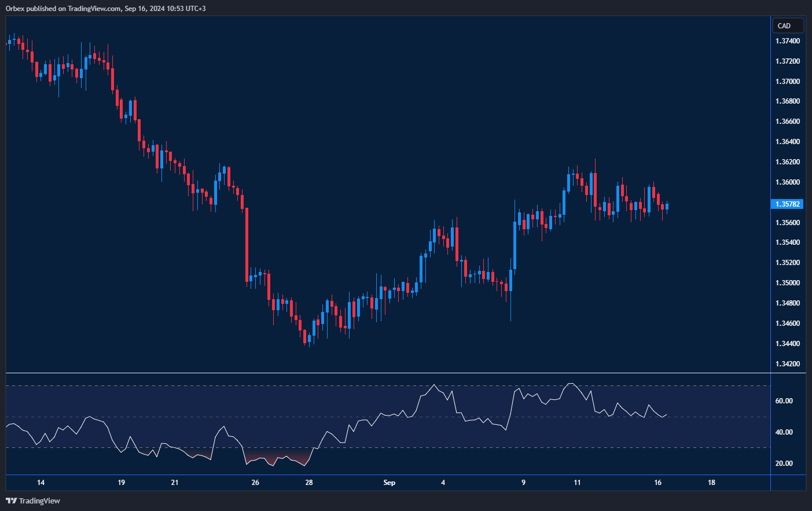
Task: Click date 14 on the time axis
Action: pyautogui.click(x=41, y=483)
